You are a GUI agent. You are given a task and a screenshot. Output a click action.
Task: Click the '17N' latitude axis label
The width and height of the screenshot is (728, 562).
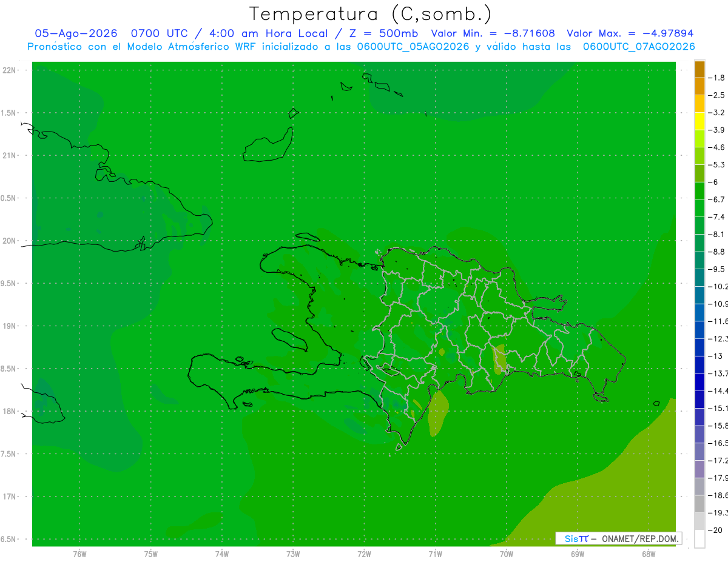tap(10, 497)
